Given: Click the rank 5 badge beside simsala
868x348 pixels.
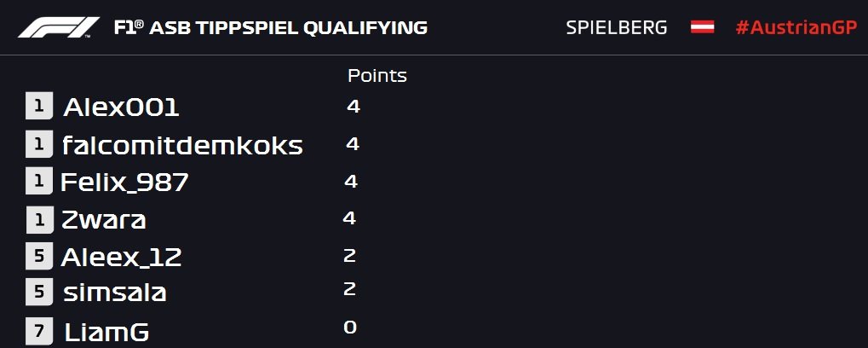Looking at the screenshot, I should [39, 292].
